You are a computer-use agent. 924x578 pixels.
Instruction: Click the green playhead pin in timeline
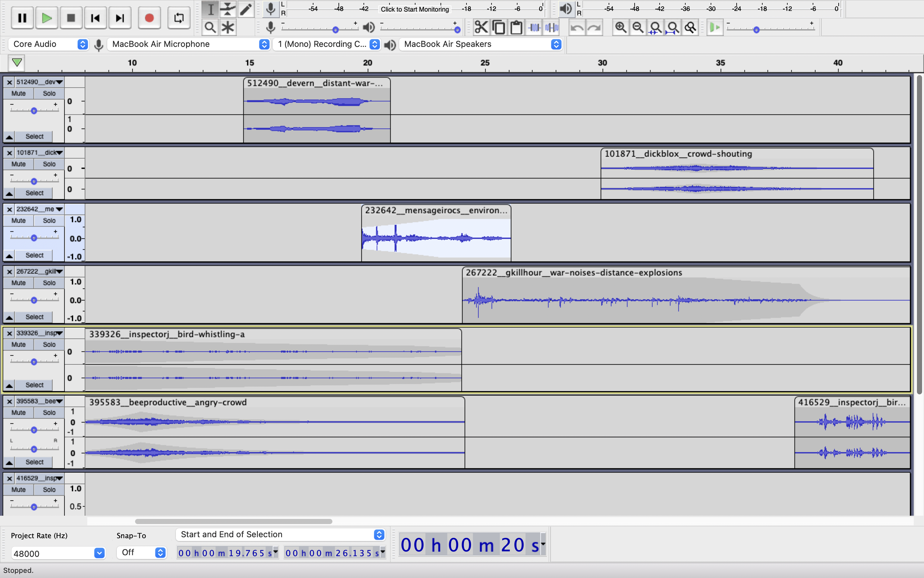17,63
